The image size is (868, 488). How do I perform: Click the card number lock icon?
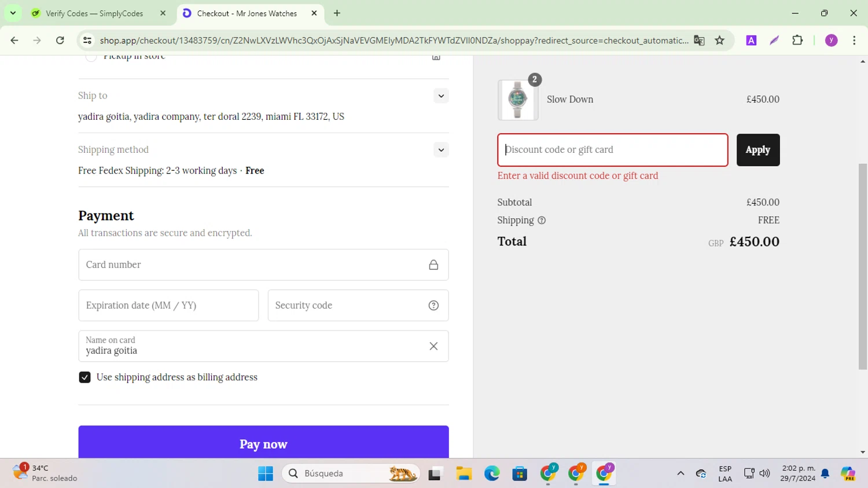433,265
